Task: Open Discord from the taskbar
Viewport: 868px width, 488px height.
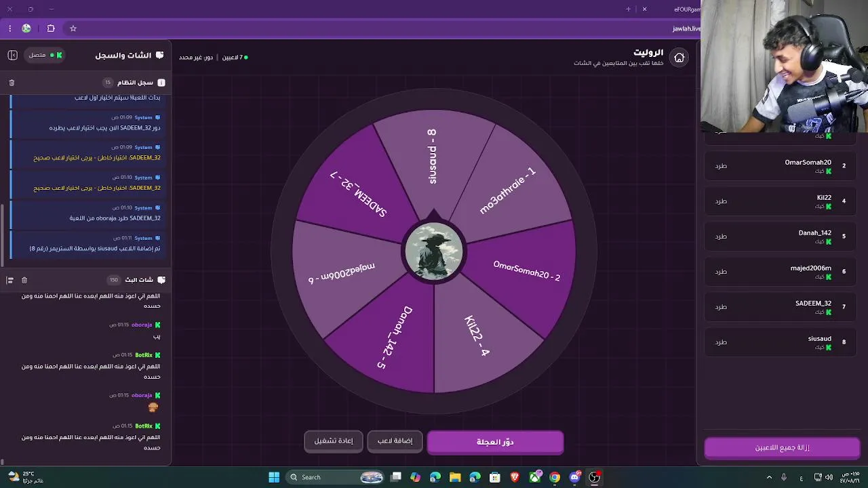Action: (575, 477)
